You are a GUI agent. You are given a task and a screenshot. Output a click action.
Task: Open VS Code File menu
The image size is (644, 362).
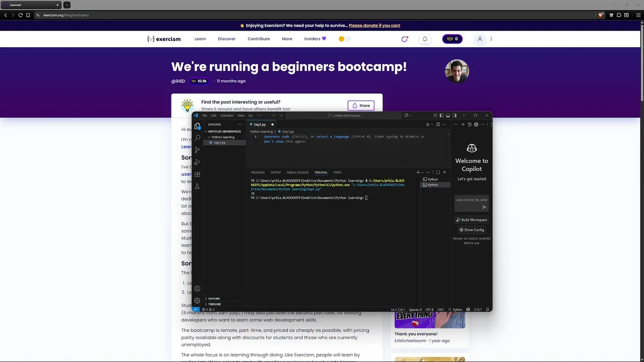pyautogui.click(x=204, y=116)
